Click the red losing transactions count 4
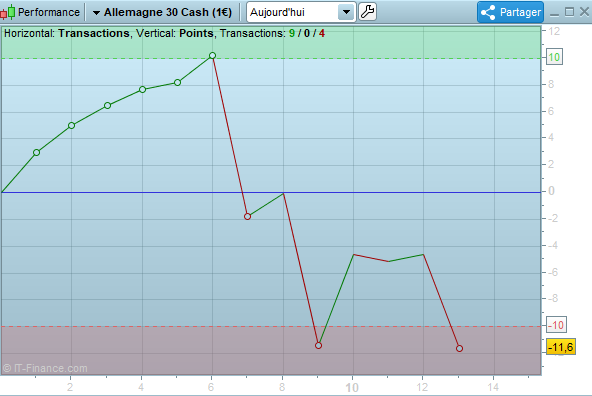 coord(322,33)
